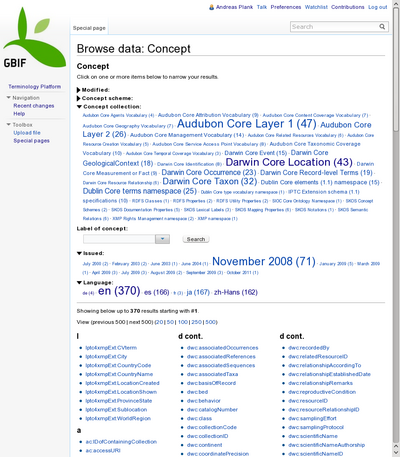The width and height of the screenshot is (400, 457).
Task: Show 100 results per page
Action: pyautogui.click(x=183, y=322)
